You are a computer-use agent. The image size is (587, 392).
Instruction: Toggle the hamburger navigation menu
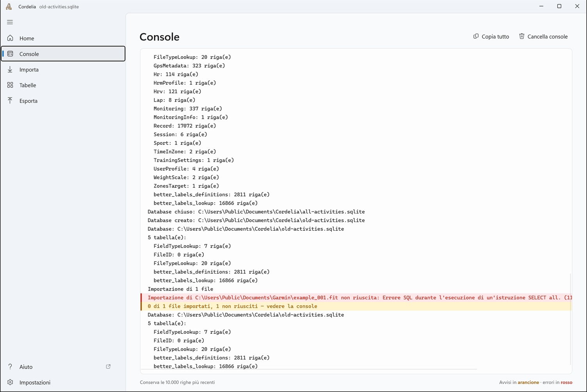point(10,22)
